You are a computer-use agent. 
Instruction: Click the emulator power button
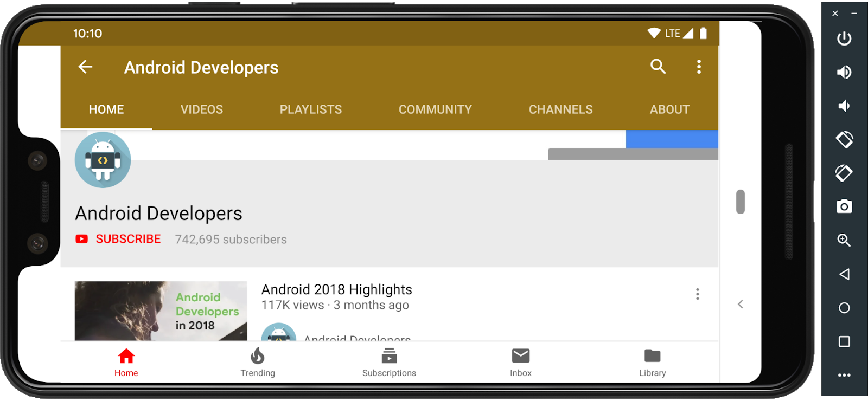[x=844, y=38]
